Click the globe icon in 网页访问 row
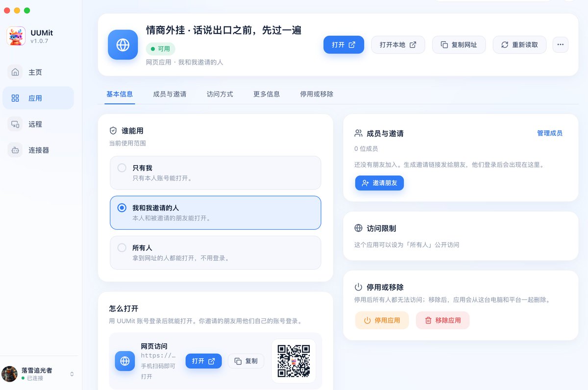The width and height of the screenshot is (588, 390). tap(125, 361)
